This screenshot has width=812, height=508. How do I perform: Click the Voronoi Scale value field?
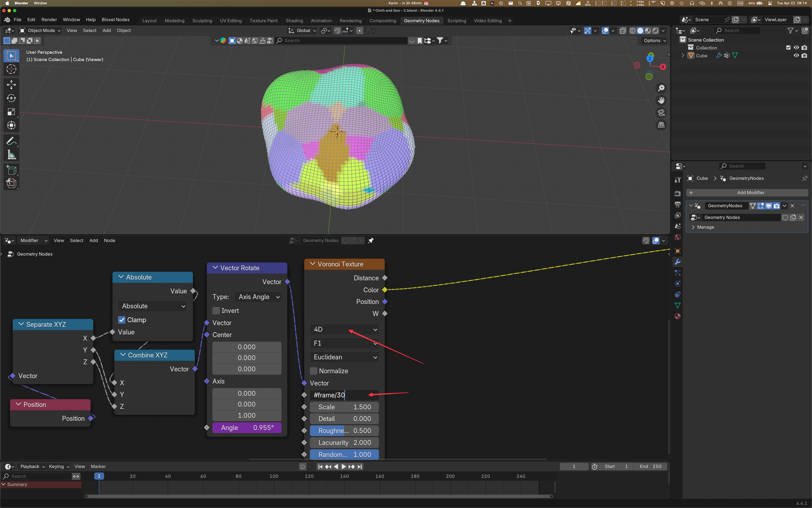[x=344, y=407]
